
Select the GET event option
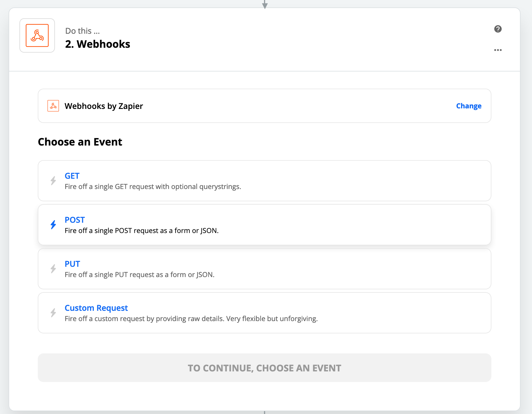coord(265,181)
